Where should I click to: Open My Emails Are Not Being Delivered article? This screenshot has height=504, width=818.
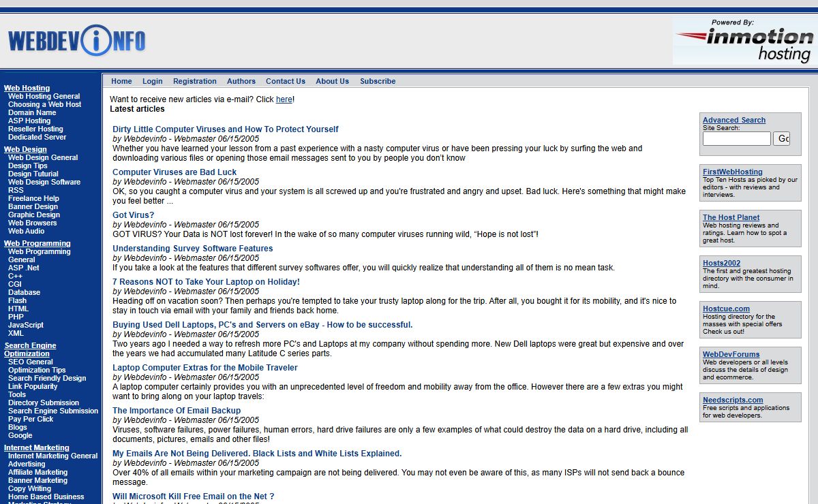(x=257, y=454)
